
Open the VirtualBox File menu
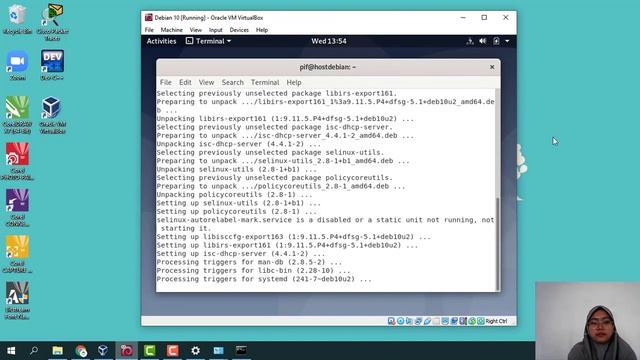(x=149, y=30)
